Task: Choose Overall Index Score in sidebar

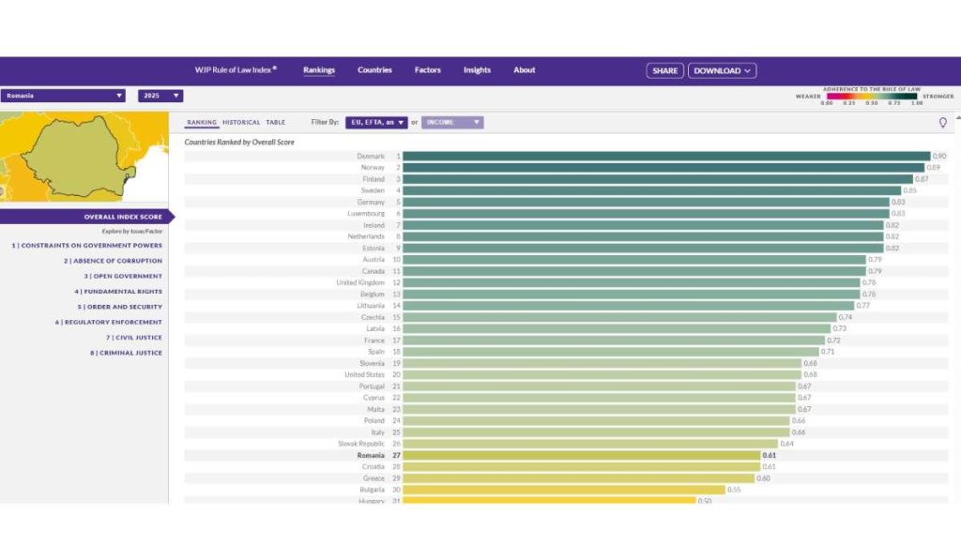Action: point(122,217)
